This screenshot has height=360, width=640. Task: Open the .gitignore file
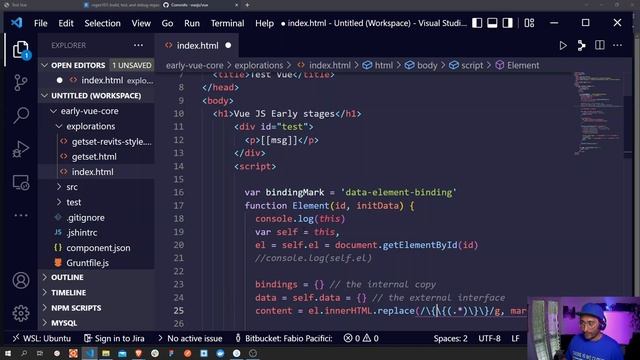(97, 218)
